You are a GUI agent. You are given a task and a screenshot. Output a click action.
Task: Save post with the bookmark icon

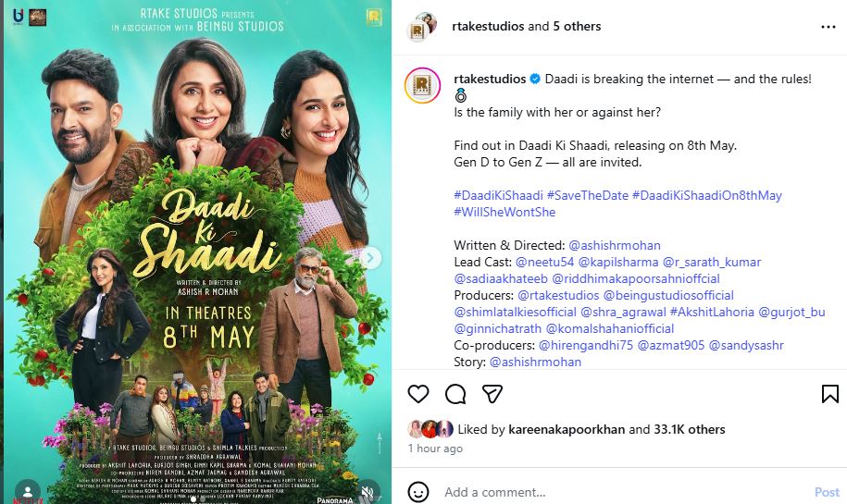click(x=829, y=394)
